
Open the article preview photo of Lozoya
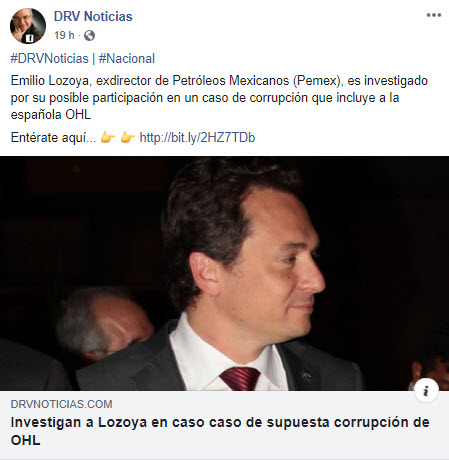point(224,273)
